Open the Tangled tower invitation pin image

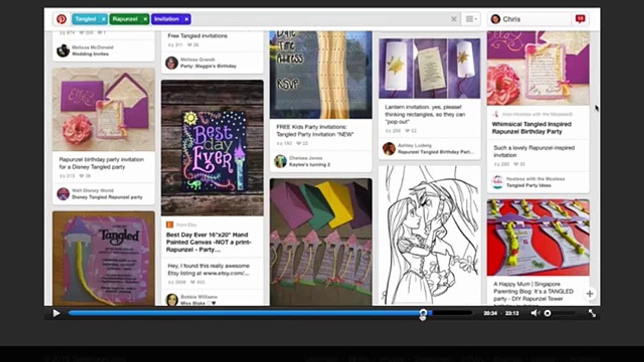(104, 258)
